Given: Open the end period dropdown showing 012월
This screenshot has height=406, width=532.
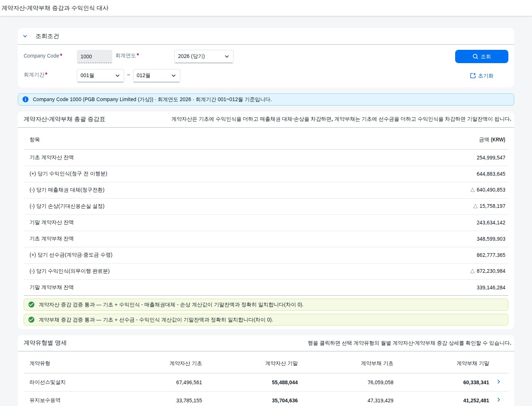Looking at the screenshot, I should pyautogui.click(x=157, y=76).
